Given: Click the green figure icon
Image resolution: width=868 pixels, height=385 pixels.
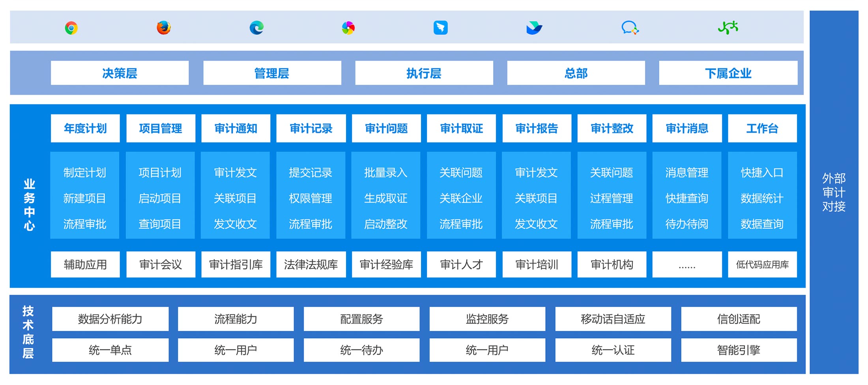Looking at the screenshot, I should click(x=728, y=28).
